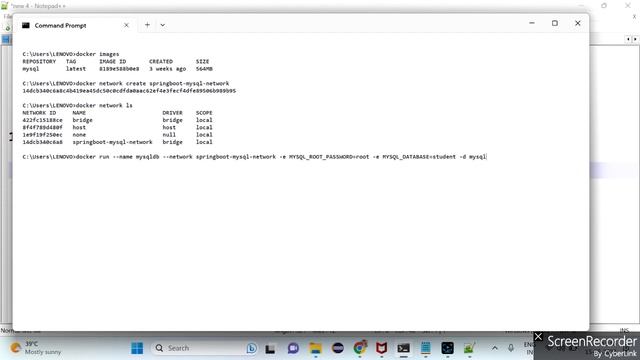
Task: Close the Notepad++ window behind
Action: (x=628, y=5)
